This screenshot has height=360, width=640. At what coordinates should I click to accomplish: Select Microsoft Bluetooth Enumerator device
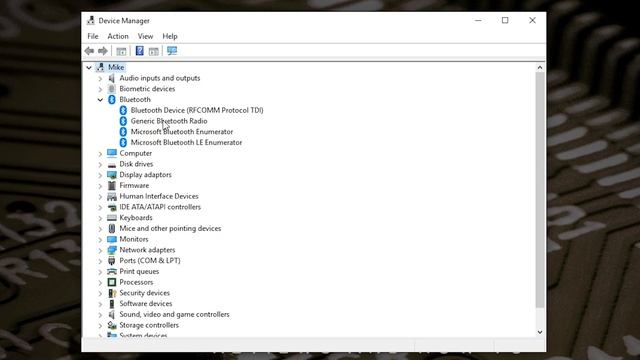click(182, 132)
